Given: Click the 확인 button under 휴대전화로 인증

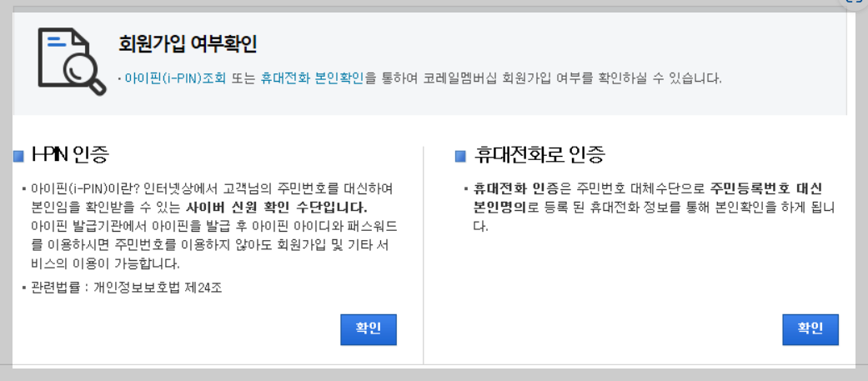Looking at the screenshot, I should (810, 329).
